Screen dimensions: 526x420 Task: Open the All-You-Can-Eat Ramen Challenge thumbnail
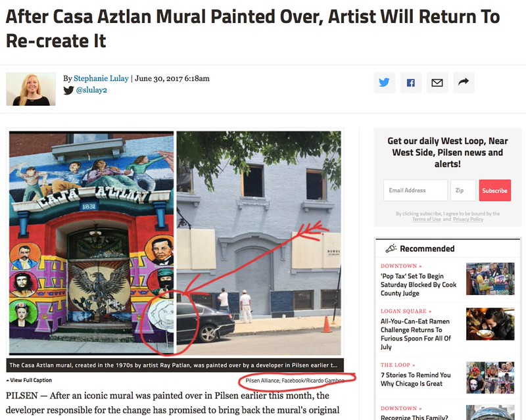pos(490,324)
